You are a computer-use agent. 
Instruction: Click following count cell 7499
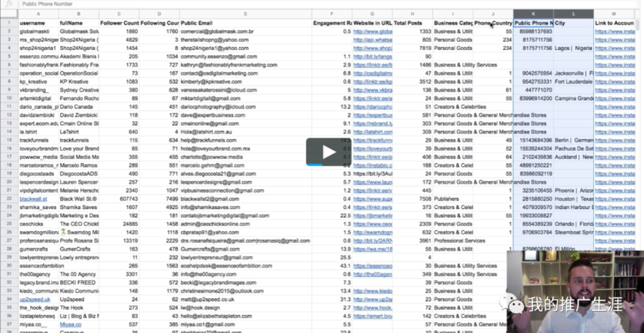[159, 199]
